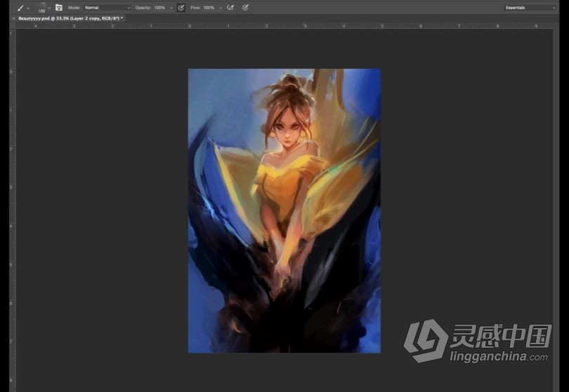Close the Beautyyyy.psd document tab

[x=14, y=18]
